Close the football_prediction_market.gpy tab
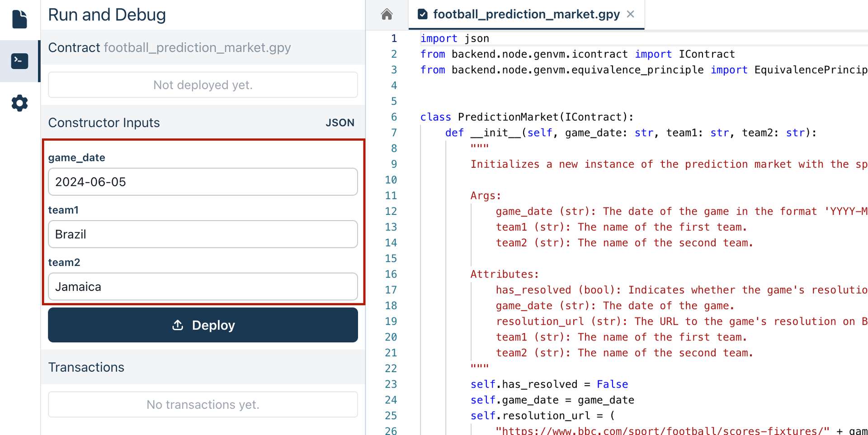Viewport: 868px width, 435px height. click(631, 14)
